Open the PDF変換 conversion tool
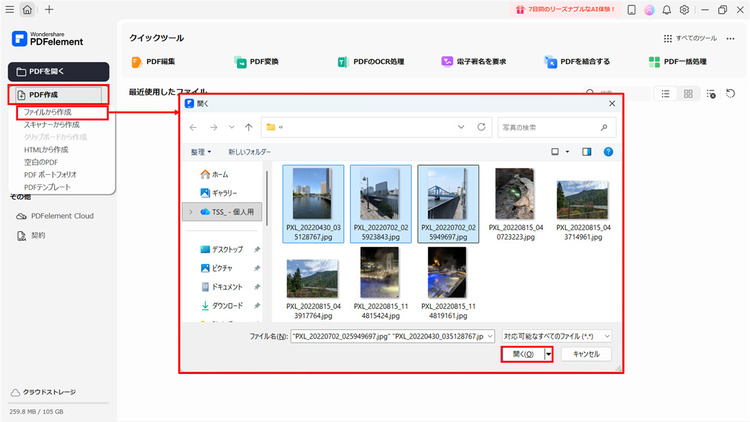 pos(241,62)
